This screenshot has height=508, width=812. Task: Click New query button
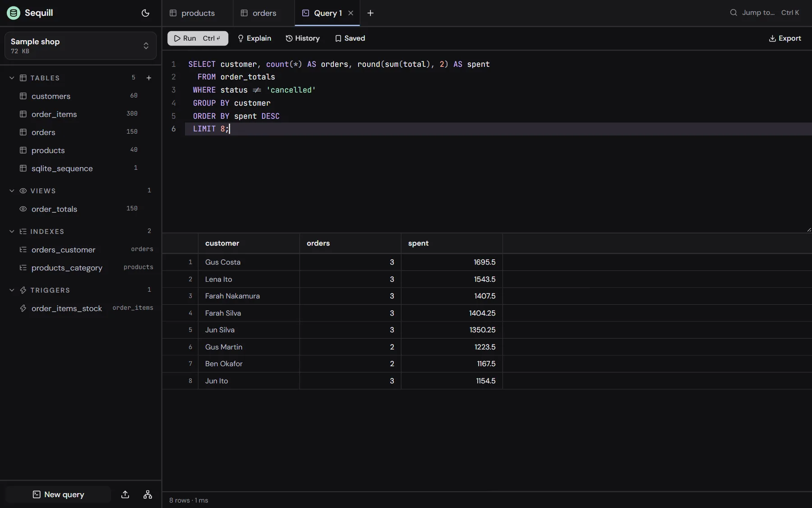(x=58, y=494)
